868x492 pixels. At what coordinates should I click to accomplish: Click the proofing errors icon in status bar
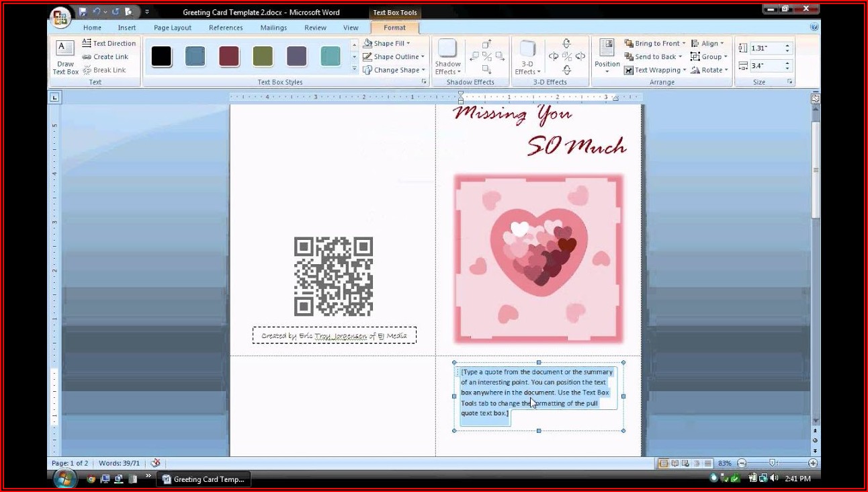[156, 463]
